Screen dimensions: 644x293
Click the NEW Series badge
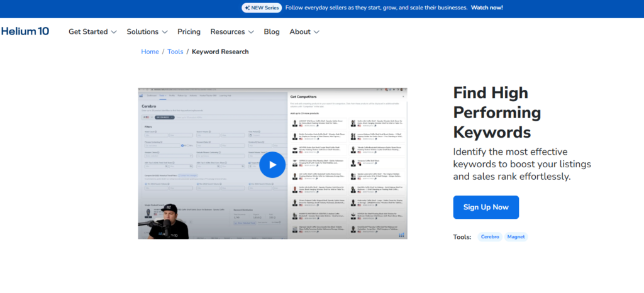tap(262, 8)
